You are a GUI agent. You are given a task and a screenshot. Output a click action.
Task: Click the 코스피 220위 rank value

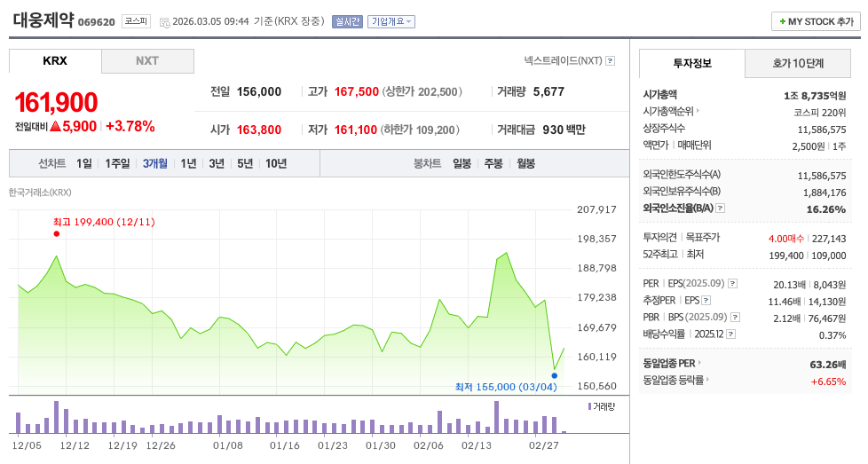tap(820, 113)
